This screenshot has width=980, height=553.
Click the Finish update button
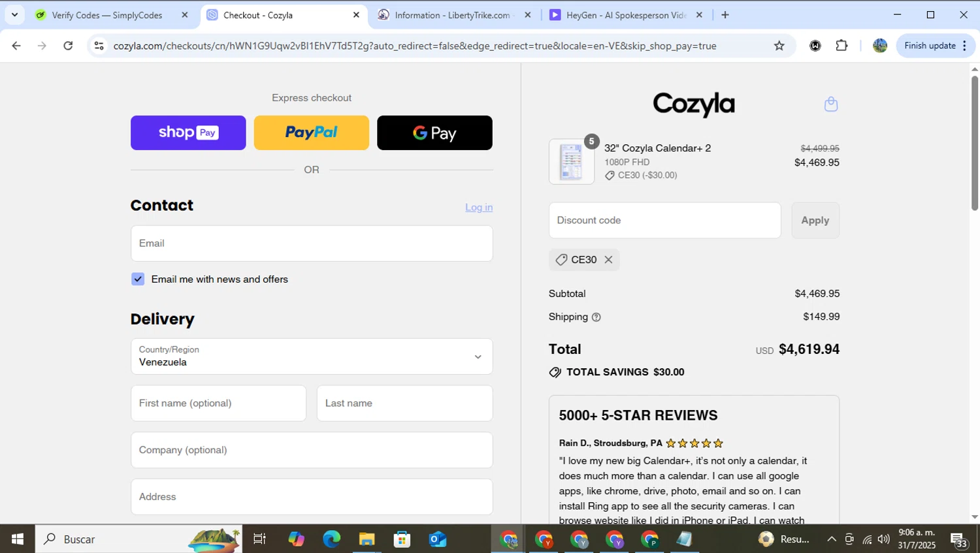(x=930, y=46)
